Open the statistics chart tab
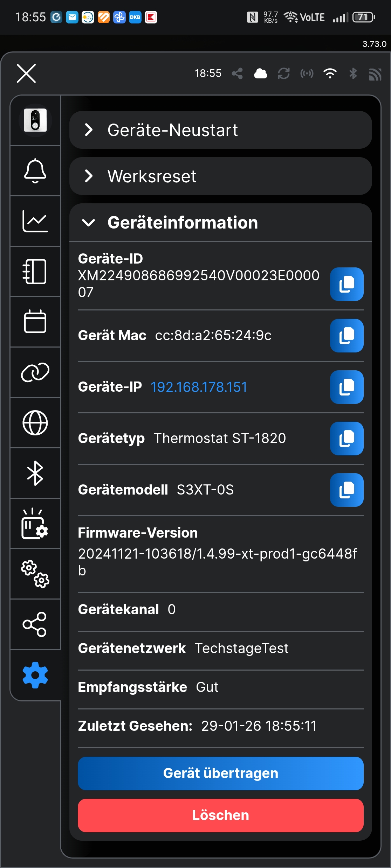391x868 pixels. (35, 221)
